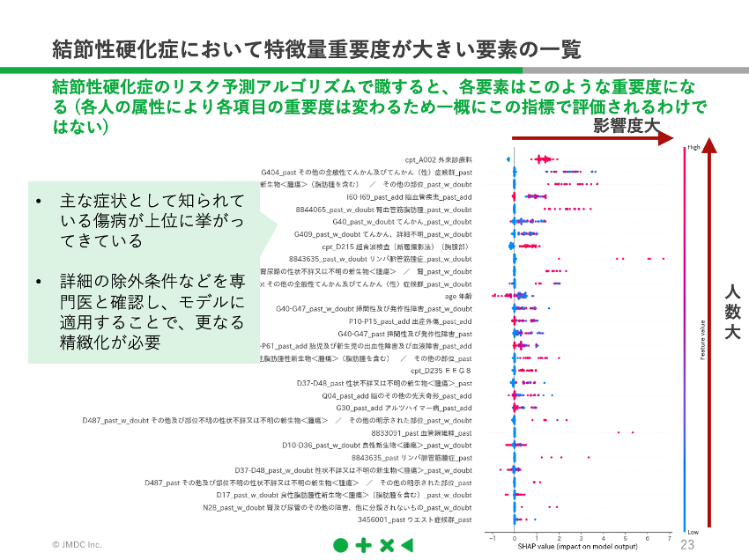Image resolution: width=749 pixels, height=560 pixels.
Task: Click the label G40-G47_past_w_doubt 挿間性及び発作性障害
Action: (374, 309)
